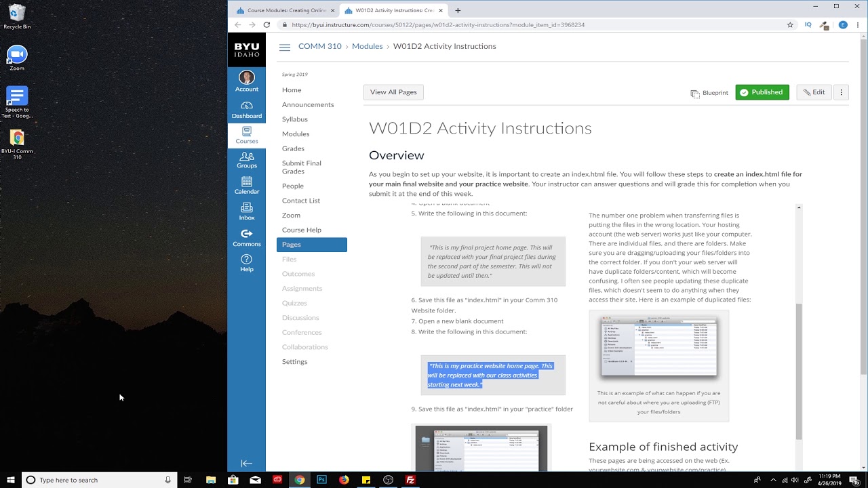Viewport: 868px width, 488px height.
Task: Open practice folder screenshot thumbnail
Action: (x=481, y=449)
